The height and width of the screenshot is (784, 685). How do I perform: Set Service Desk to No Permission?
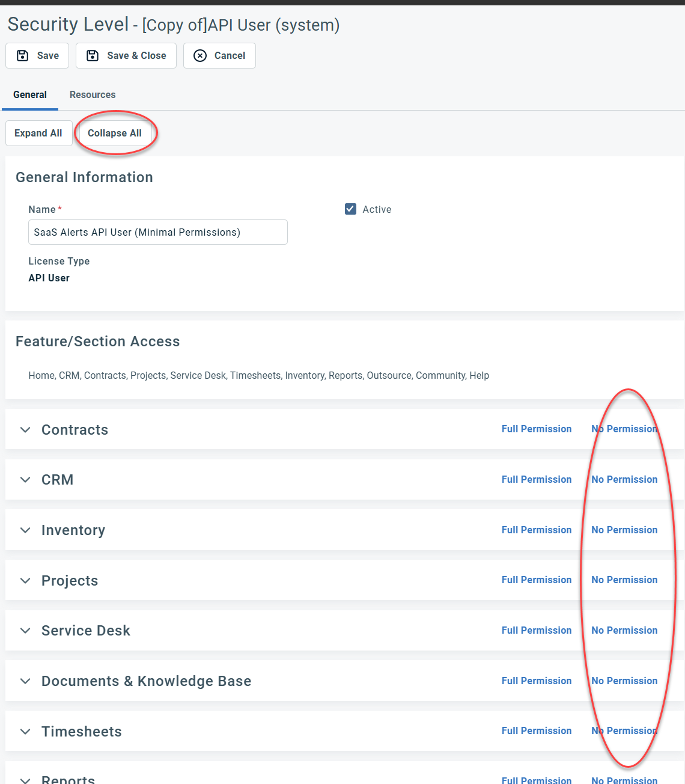pos(624,631)
